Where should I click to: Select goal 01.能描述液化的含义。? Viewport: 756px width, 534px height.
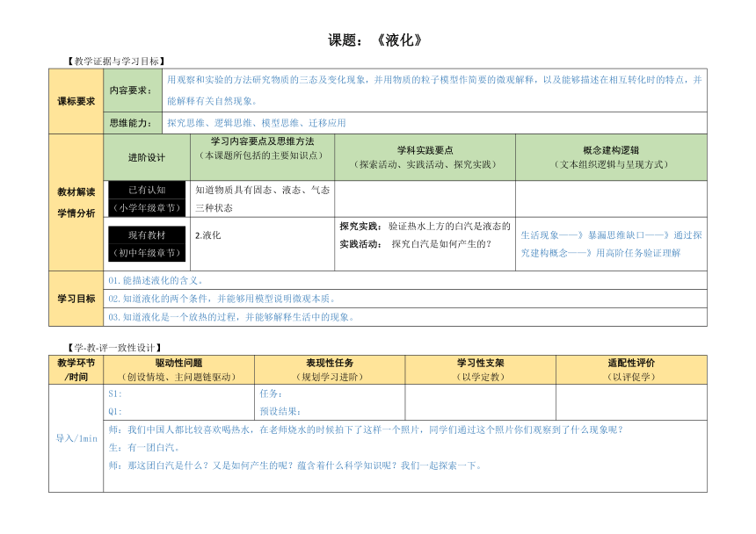[156, 280]
